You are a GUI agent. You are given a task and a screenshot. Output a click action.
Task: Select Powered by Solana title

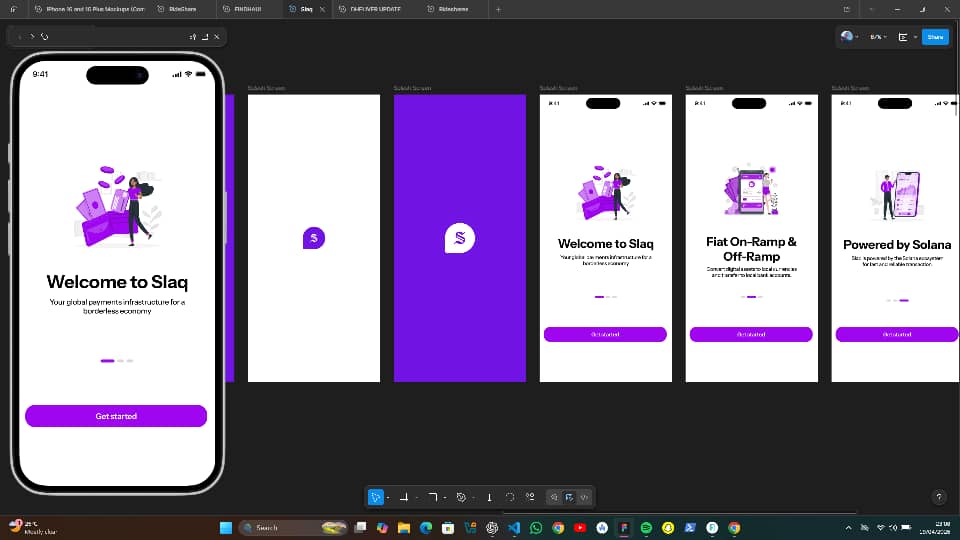[897, 245]
